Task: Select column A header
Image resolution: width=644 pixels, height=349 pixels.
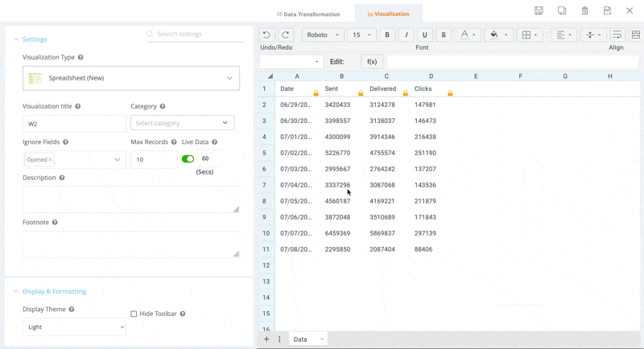Action: [297, 76]
